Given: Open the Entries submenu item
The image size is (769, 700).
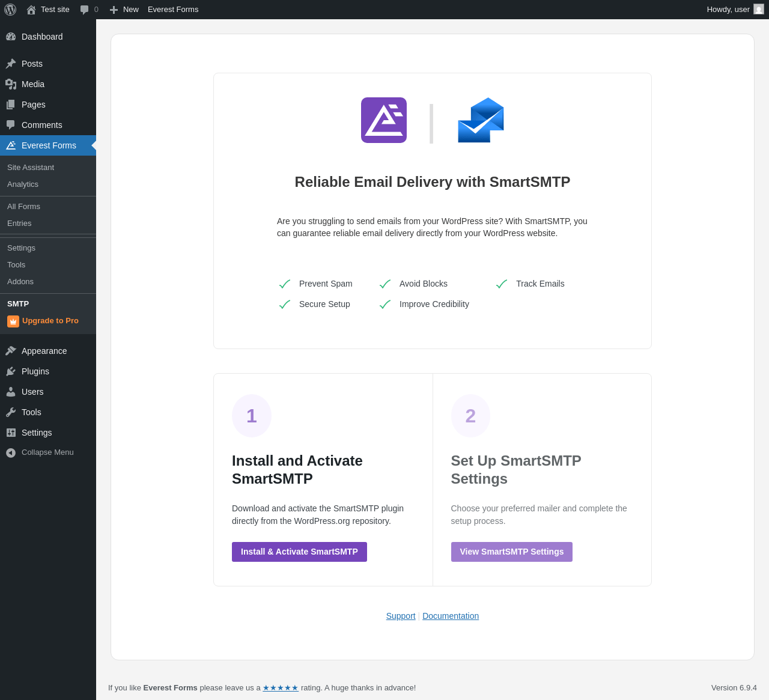Looking at the screenshot, I should tap(19, 224).
